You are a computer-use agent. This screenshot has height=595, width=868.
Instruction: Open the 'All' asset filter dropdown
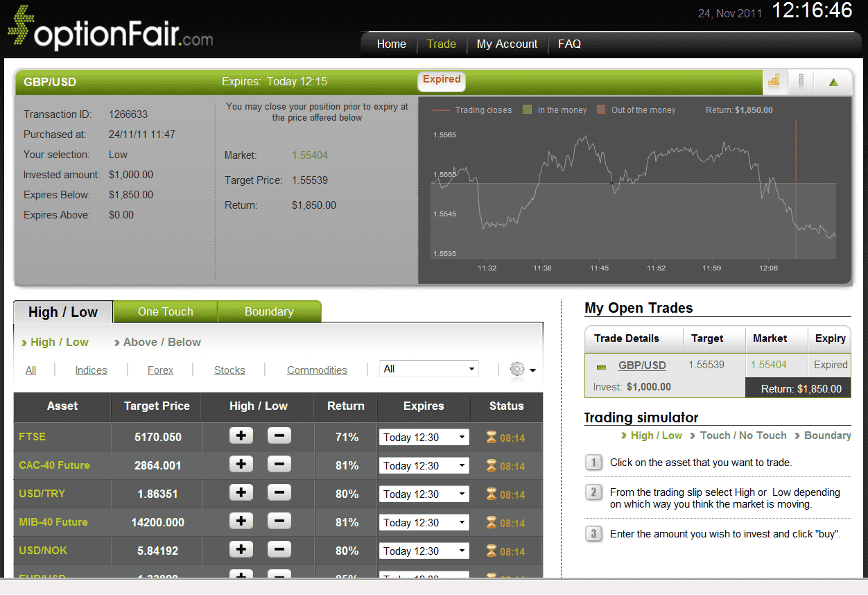(x=429, y=369)
